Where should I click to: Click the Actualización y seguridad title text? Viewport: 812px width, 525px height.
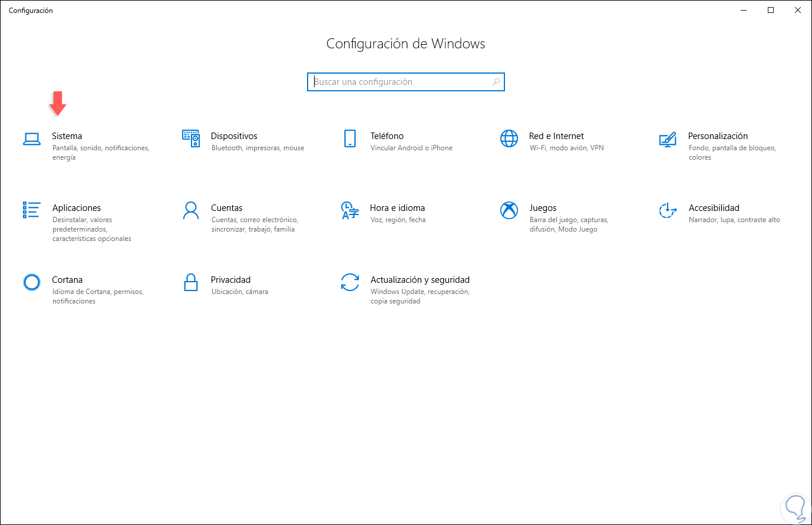tap(420, 280)
